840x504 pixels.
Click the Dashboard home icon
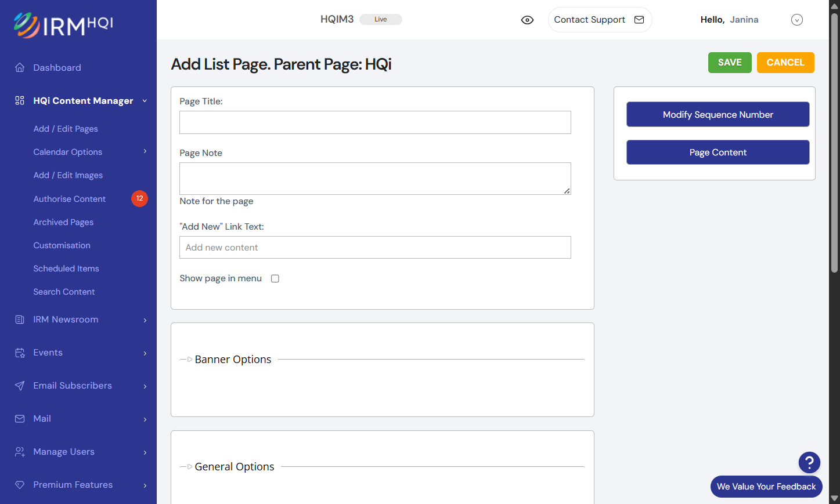[20, 67]
